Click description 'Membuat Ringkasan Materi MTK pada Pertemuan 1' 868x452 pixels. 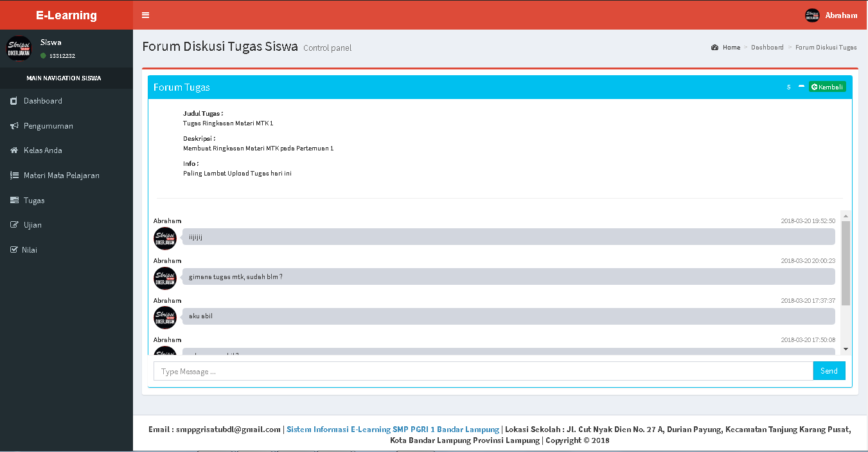pos(258,149)
